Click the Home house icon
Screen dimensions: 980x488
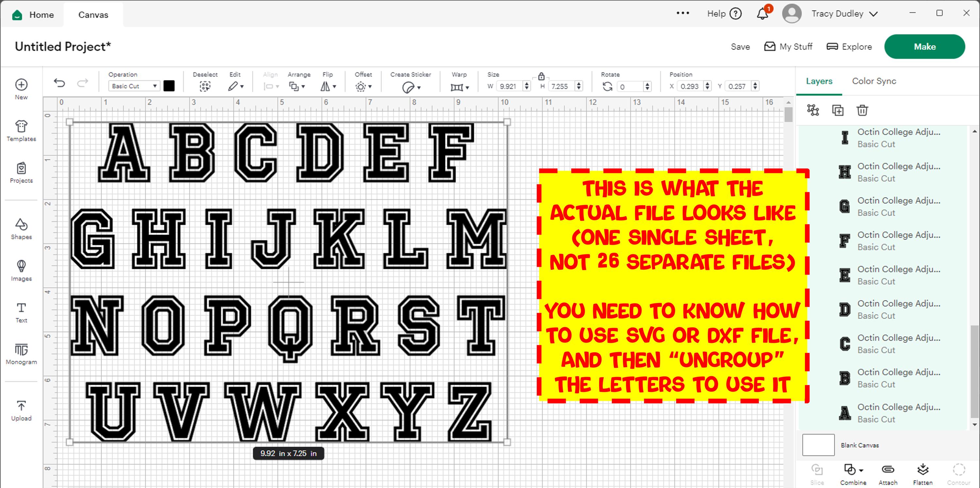pyautogui.click(x=17, y=15)
